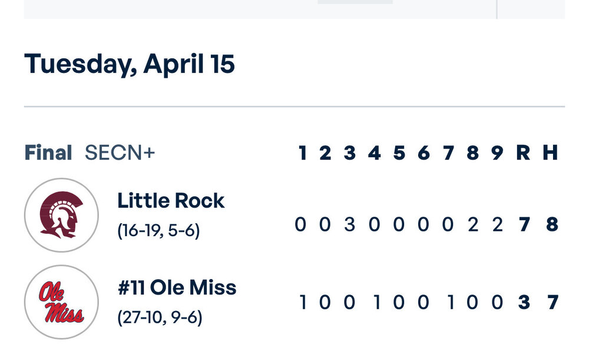The image size is (589, 364).
Task: Click Little Rock's total runs of 7
Action: click(524, 224)
